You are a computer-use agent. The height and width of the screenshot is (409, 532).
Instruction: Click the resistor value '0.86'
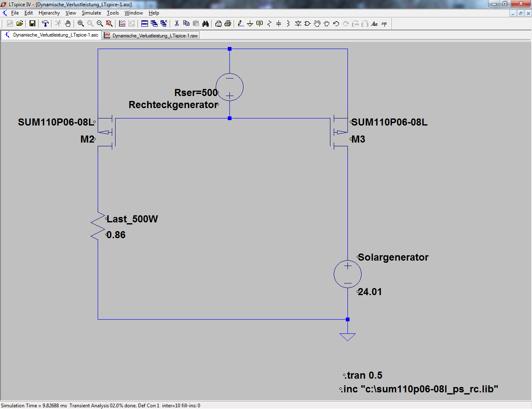(x=116, y=235)
